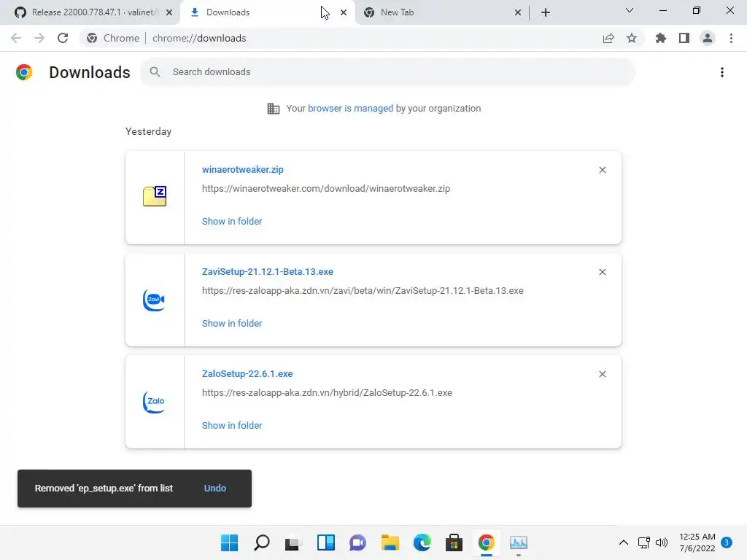Reload the downloads page
This screenshot has height=560, width=747.
(x=63, y=38)
